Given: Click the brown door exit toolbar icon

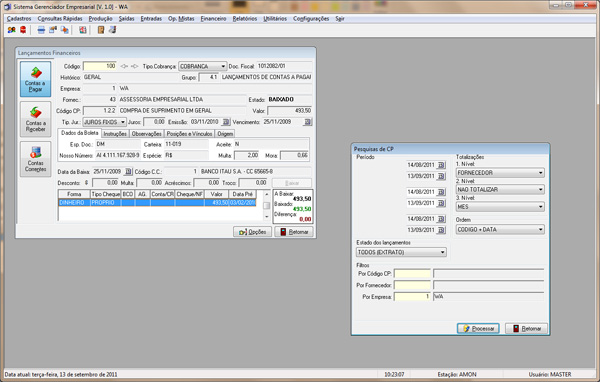Looking at the screenshot, I should (101, 30).
